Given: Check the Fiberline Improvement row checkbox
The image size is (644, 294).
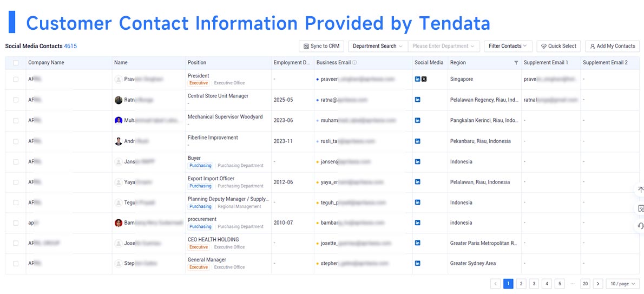Looking at the screenshot, I should (16, 141).
